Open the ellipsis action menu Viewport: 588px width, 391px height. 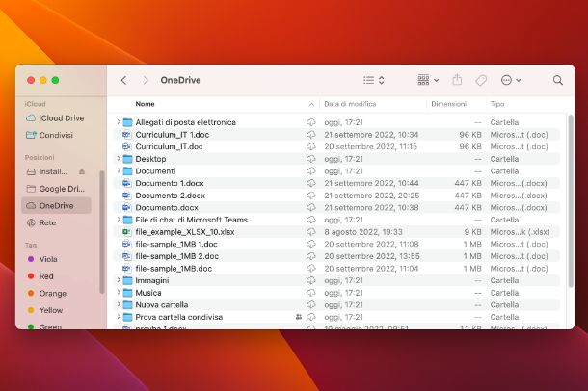pyautogui.click(x=511, y=80)
